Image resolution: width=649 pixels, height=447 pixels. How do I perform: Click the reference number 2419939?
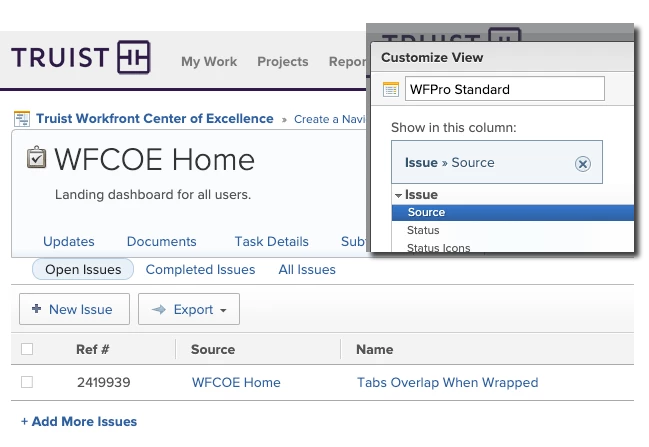103,382
